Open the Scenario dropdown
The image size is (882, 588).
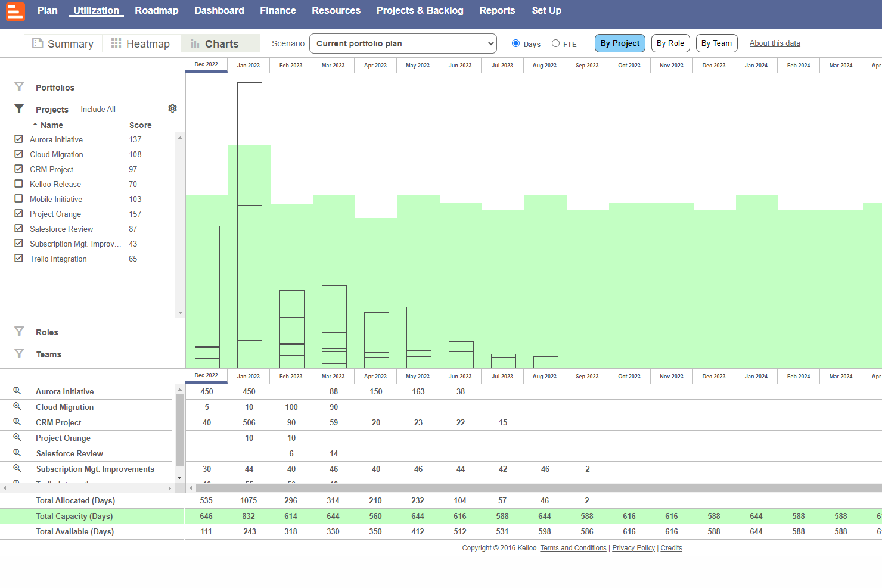403,43
